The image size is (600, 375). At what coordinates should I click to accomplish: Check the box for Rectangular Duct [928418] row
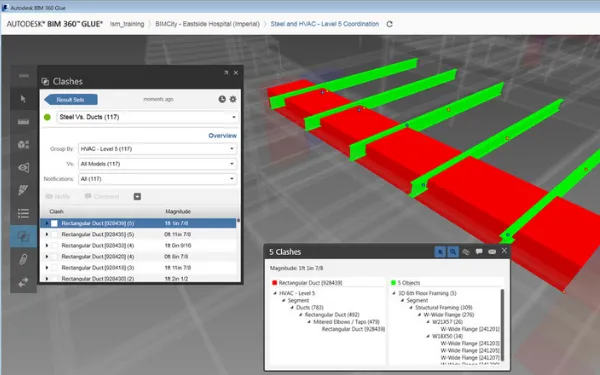(54, 267)
